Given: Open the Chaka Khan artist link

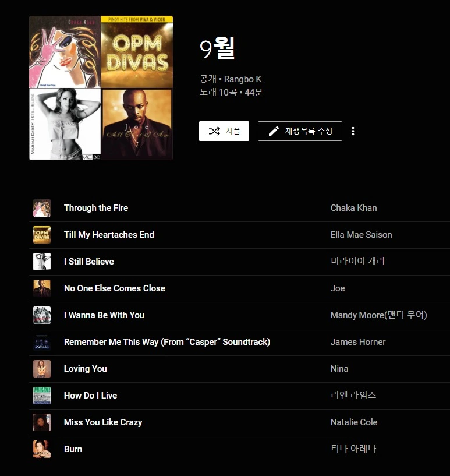Looking at the screenshot, I should pos(353,208).
